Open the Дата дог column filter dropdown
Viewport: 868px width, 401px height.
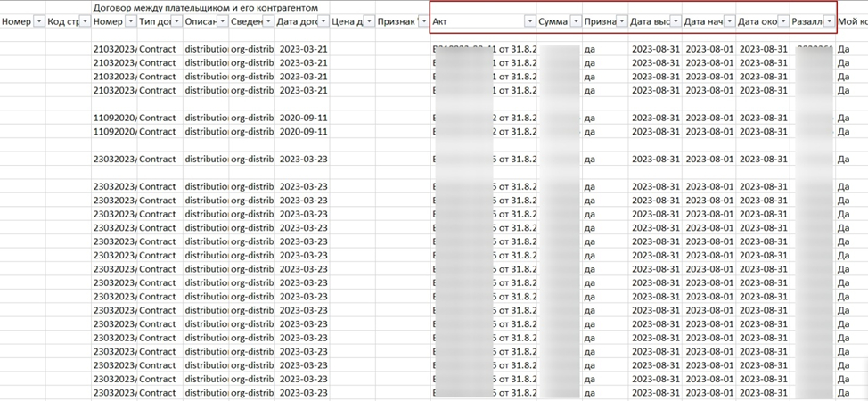(323, 21)
